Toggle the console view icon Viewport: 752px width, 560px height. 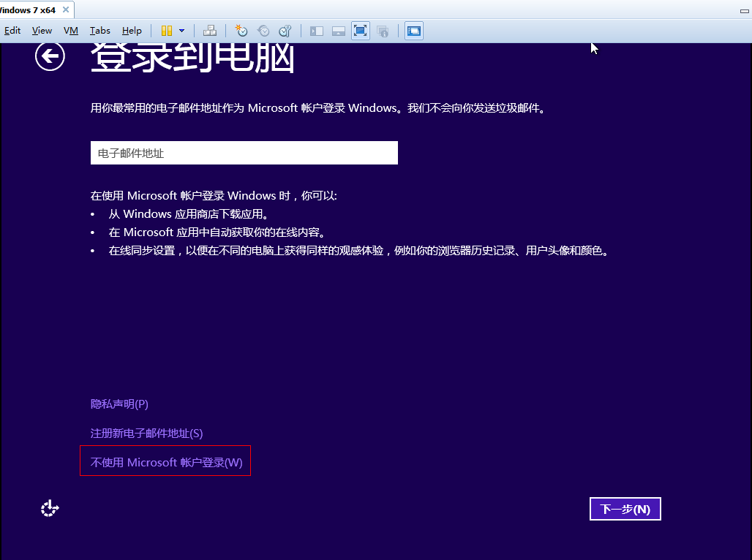tap(414, 31)
